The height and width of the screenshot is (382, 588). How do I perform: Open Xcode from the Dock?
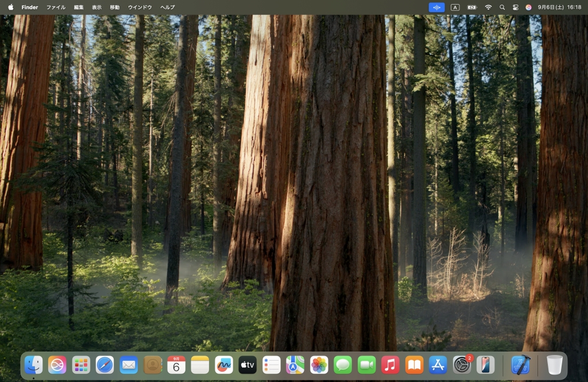click(x=521, y=365)
